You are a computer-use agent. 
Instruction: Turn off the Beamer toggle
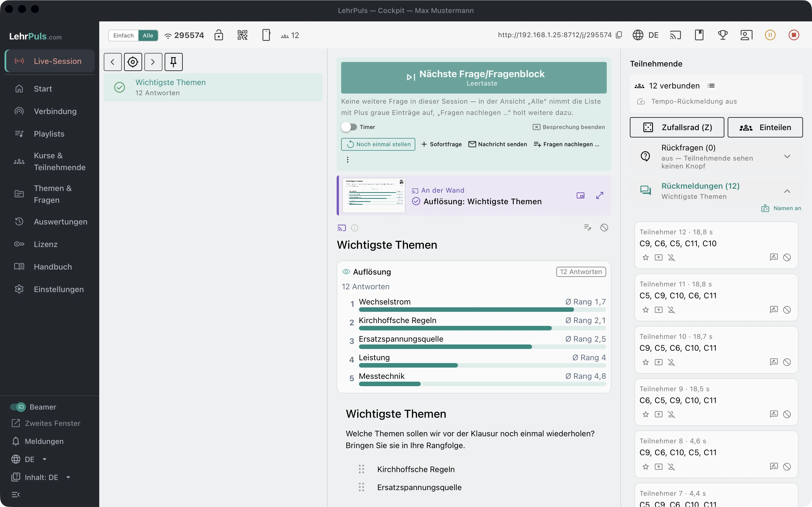(18, 407)
